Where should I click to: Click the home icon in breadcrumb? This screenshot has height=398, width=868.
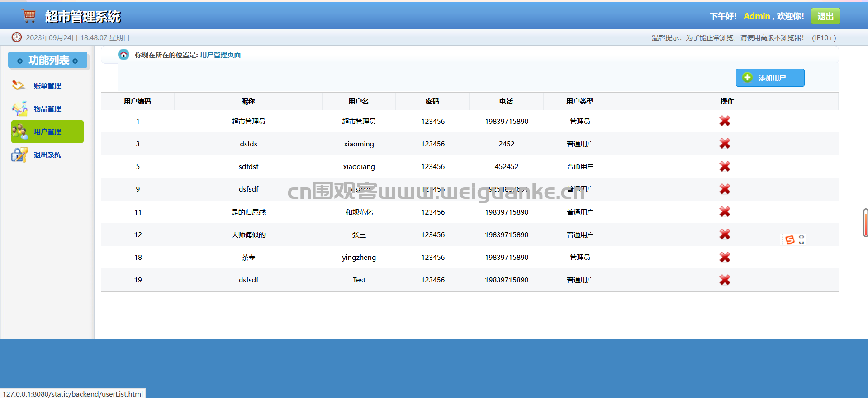click(x=123, y=55)
